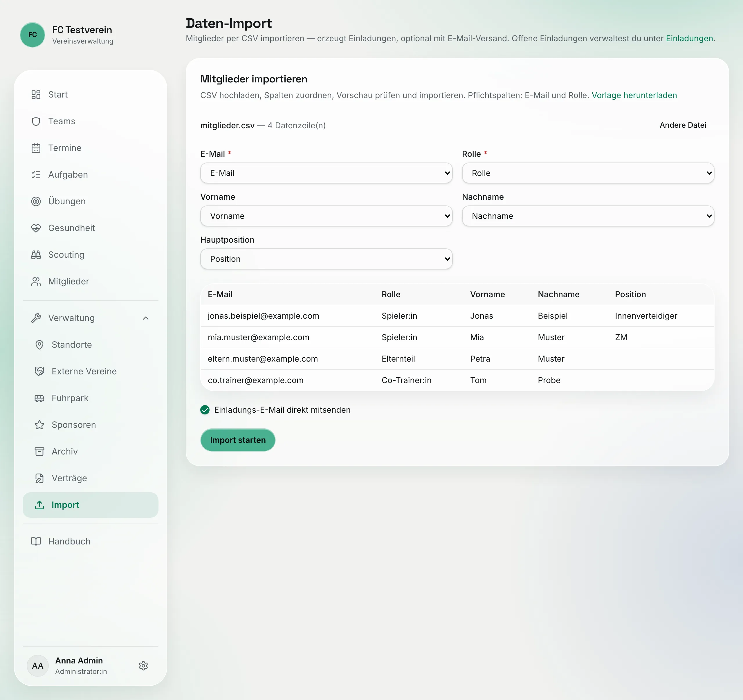743x700 pixels.
Task: Click the 'mitglieder.csv' file name
Action: [227, 125]
